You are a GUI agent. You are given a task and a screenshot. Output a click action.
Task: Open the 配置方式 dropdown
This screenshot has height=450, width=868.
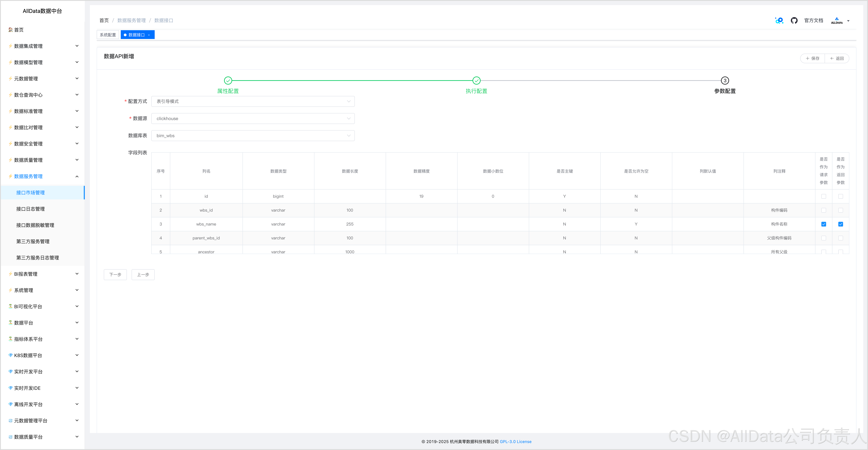tap(253, 101)
